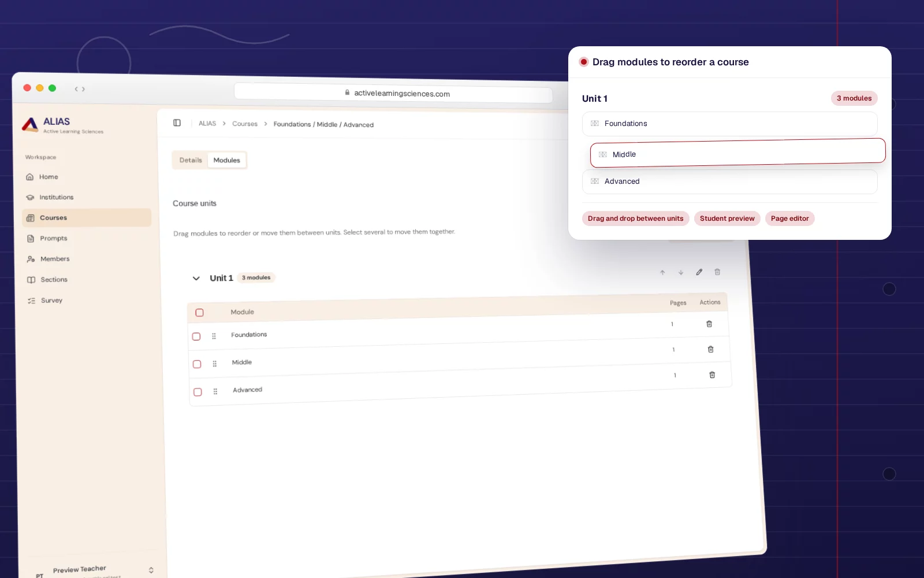Click the Courses breadcrumb link
Screen dimensions: 924x578
tap(245, 124)
